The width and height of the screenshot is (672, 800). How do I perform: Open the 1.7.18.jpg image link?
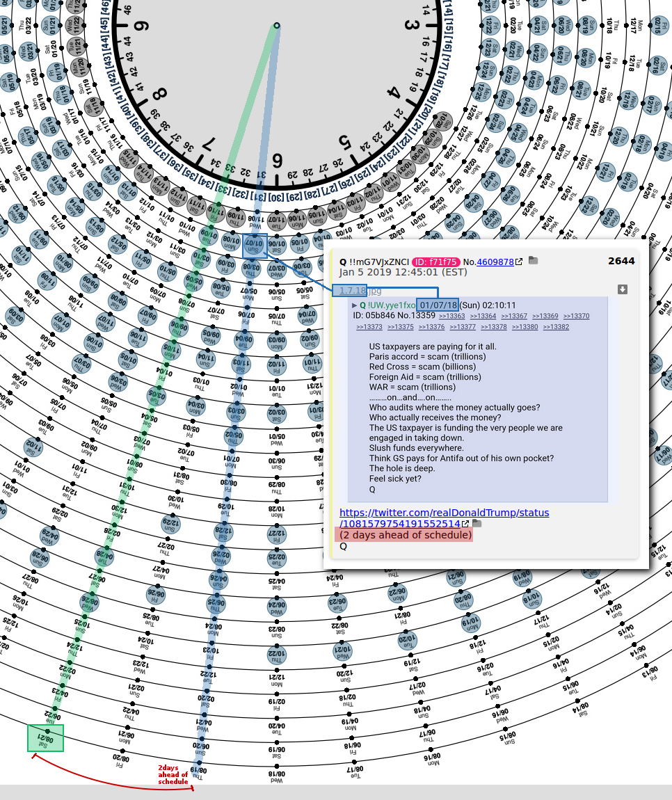point(360,290)
